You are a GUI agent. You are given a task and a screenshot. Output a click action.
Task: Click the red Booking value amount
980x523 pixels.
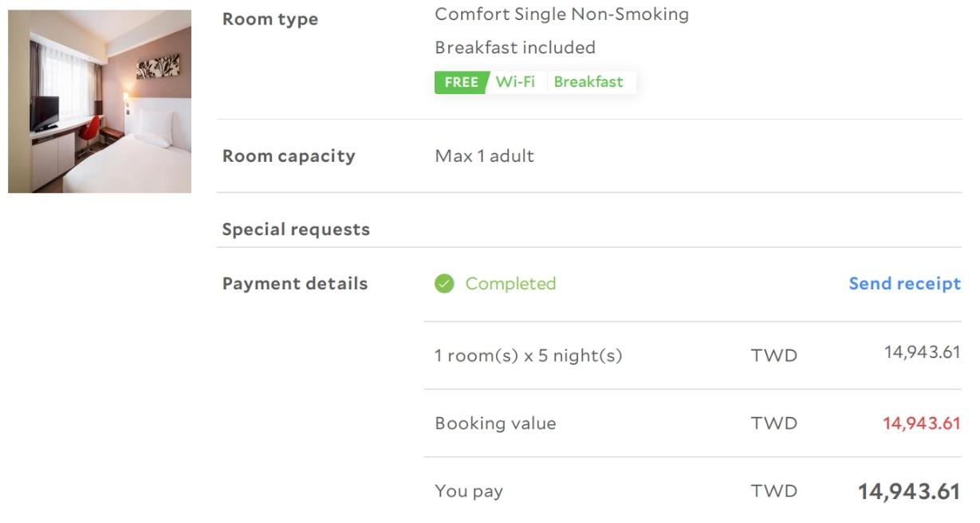[x=922, y=423]
